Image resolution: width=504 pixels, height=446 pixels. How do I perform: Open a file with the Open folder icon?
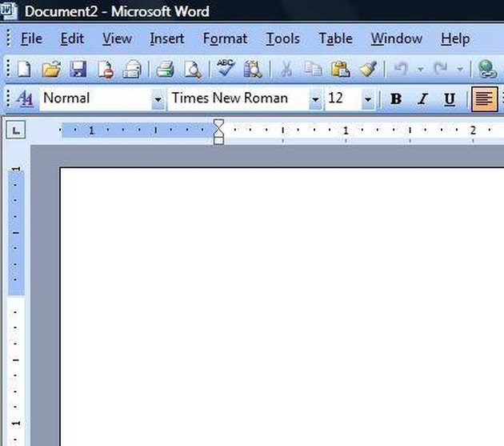click(x=51, y=69)
